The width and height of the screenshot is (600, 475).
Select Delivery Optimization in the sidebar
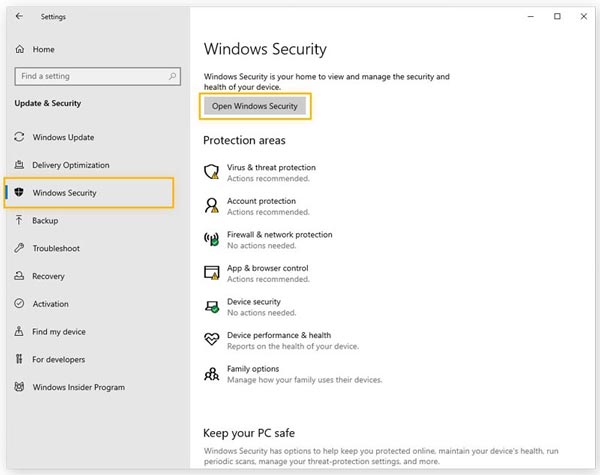coord(70,165)
